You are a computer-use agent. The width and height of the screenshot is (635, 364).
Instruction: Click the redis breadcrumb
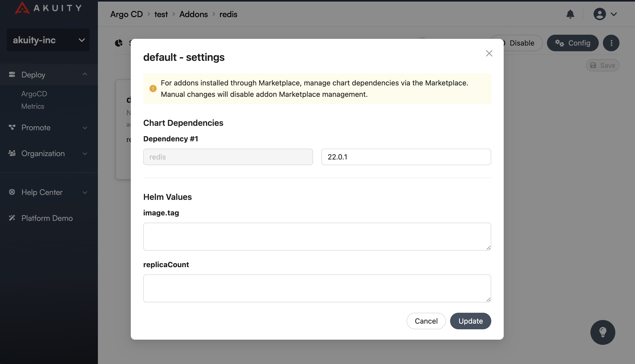tap(228, 14)
